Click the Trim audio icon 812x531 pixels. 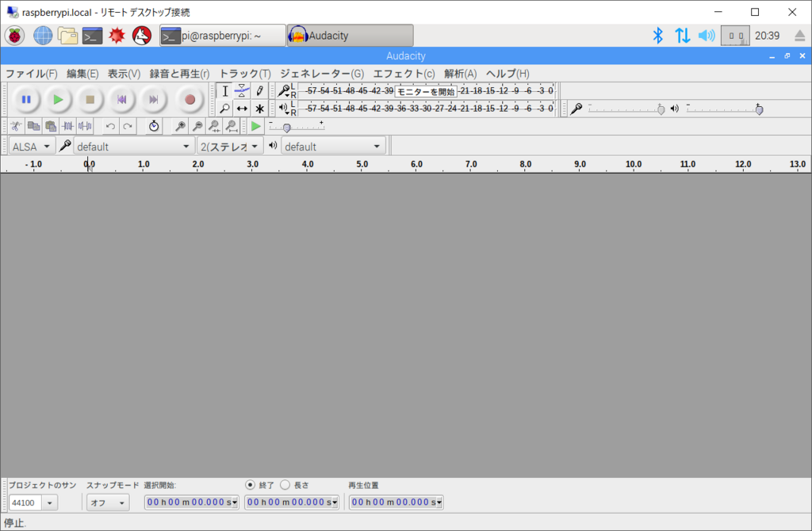(x=68, y=126)
